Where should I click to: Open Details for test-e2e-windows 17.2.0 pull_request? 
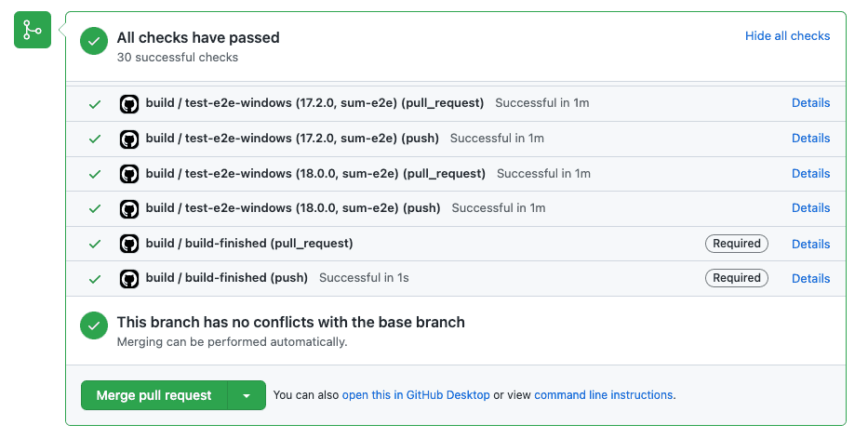click(810, 103)
